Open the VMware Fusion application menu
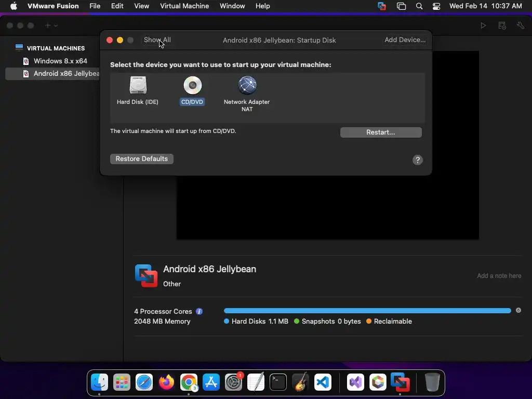Screen dimensions: 532x399 point(53,6)
